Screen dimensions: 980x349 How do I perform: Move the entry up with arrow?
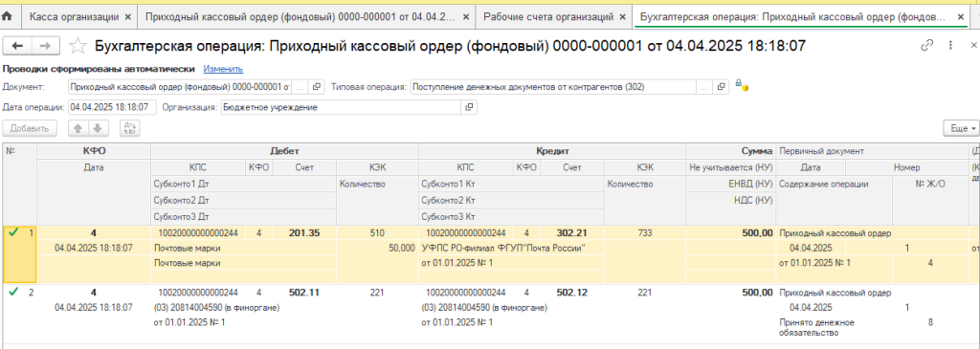78,129
